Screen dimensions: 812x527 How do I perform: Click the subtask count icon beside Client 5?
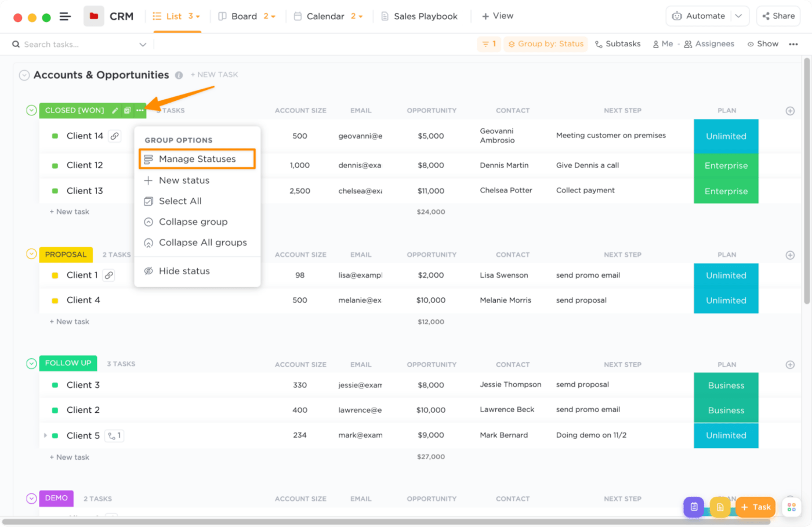(114, 435)
